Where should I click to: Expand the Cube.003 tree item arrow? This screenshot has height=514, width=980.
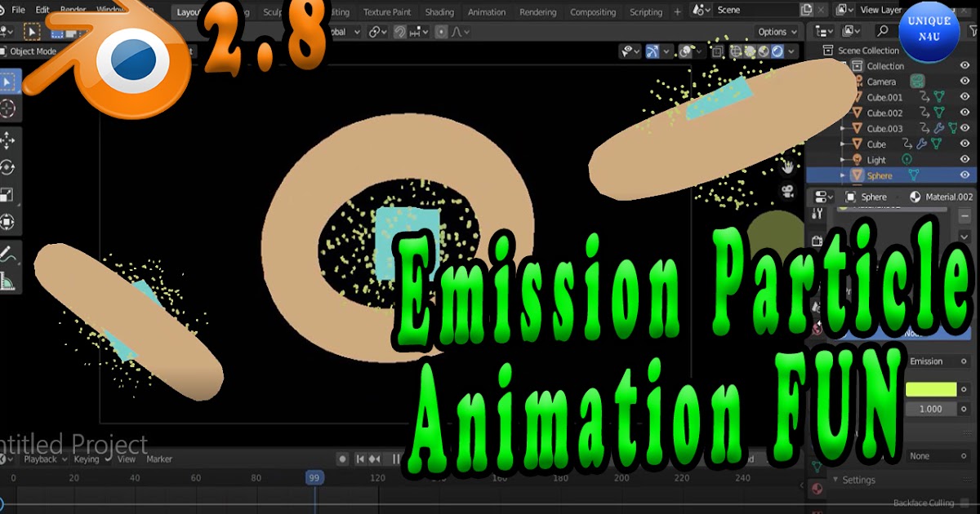tap(842, 127)
